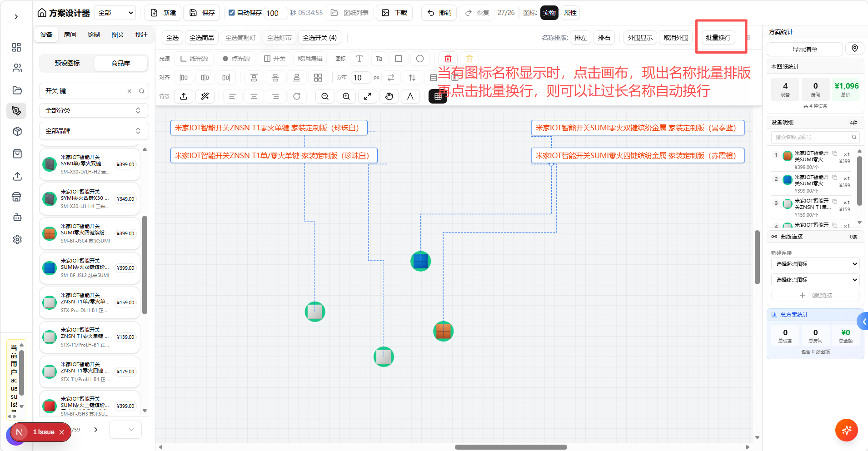The height and width of the screenshot is (451, 868).
Task: Align selected items to left edge
Action: [x=184, y=78]
